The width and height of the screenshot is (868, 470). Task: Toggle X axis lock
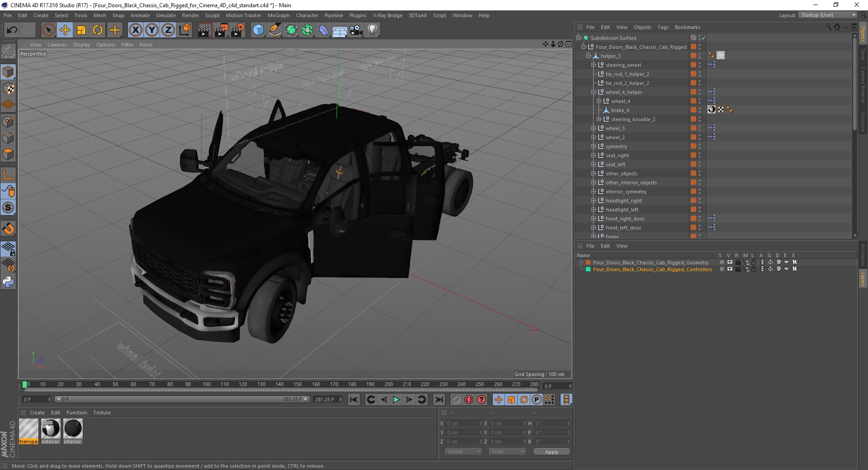(136, 30)
